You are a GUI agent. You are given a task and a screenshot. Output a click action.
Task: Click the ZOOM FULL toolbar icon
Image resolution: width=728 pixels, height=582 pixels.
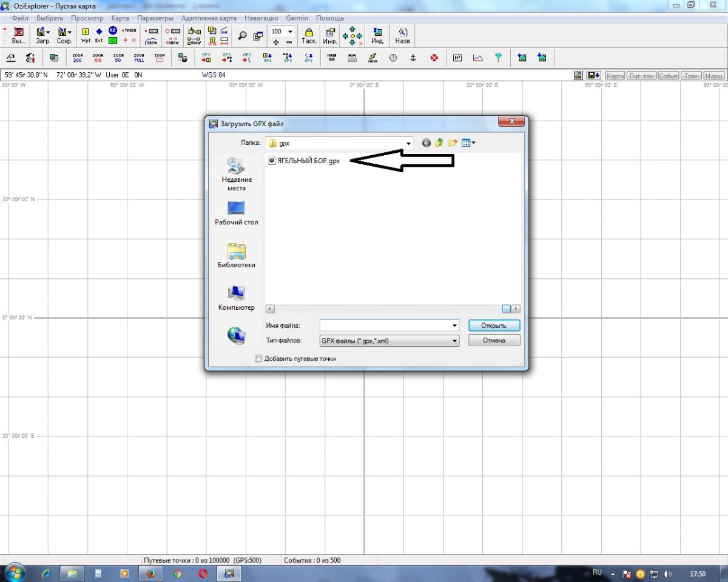point(139,58)
